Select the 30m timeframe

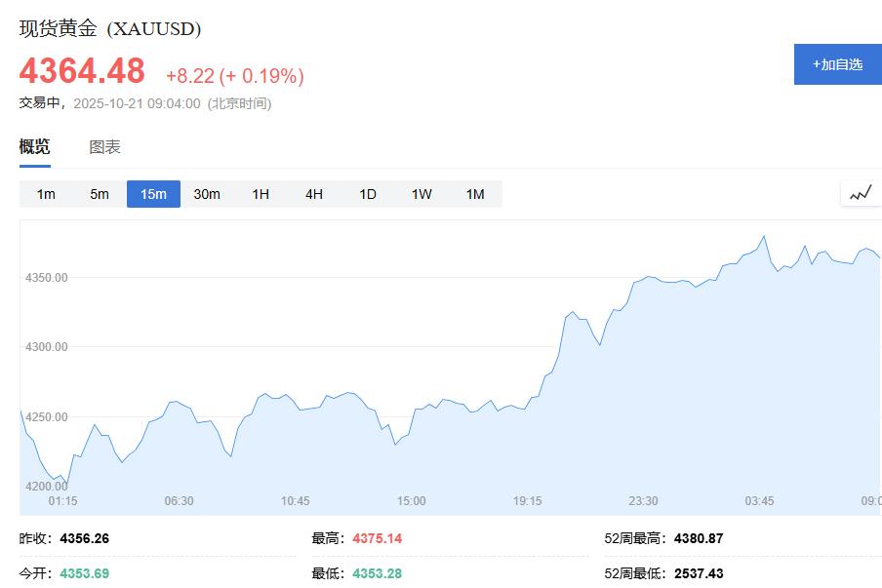pyautogui.click(x=207, y=194)
